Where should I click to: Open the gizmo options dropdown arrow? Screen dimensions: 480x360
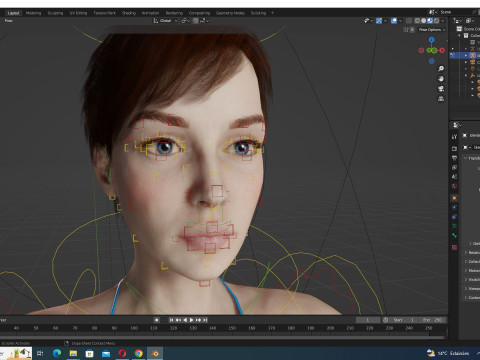[x=385, y=21]
